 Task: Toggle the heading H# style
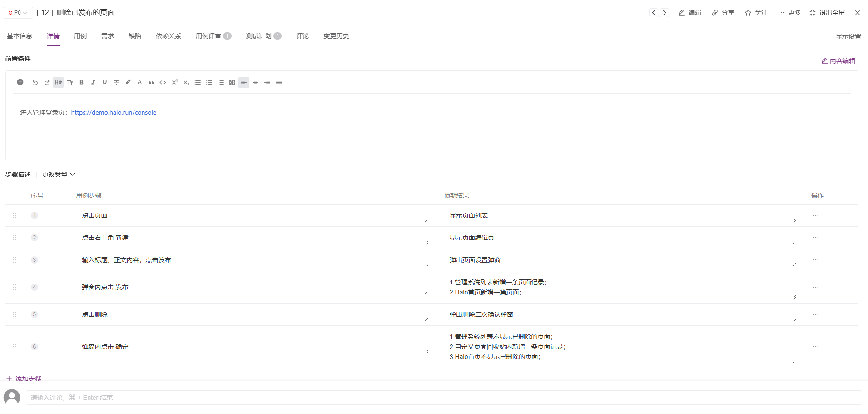point(58,82)
